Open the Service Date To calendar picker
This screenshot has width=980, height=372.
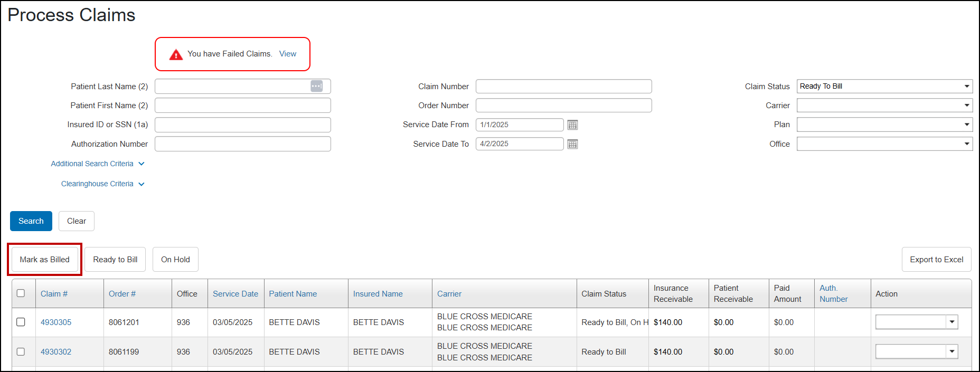coord(572,144)
